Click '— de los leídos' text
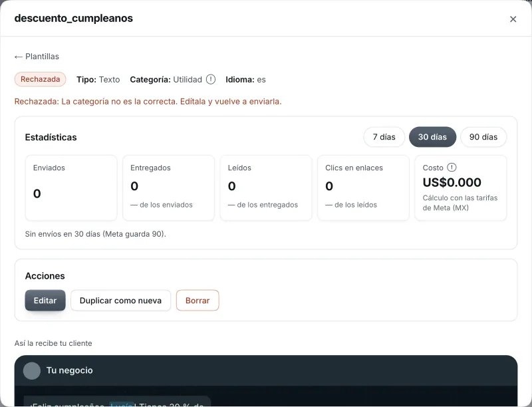The height and width of the screenshot is (407, 532). (351, 205)
